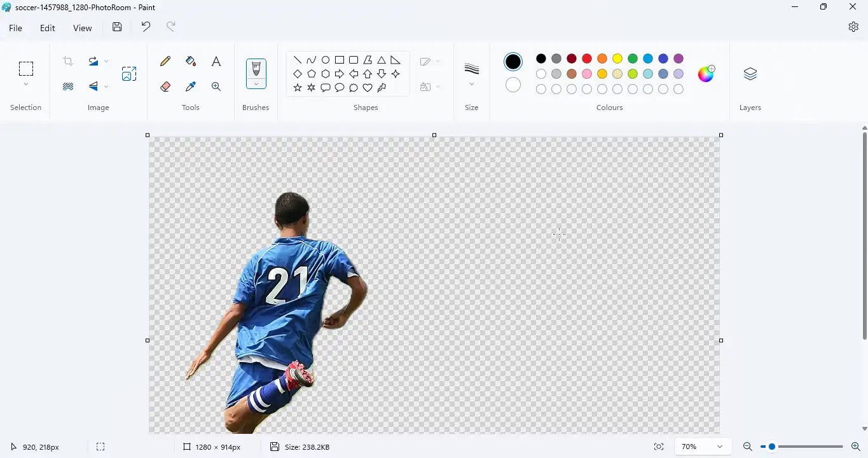
Task: Click the player's number 21 jersey on the canvas
Action: [286, 284]
